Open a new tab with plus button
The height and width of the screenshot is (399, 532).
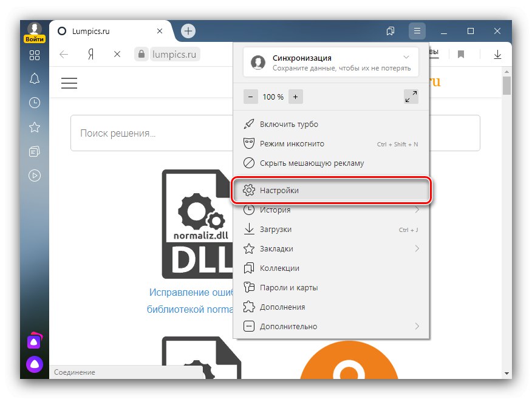[188, 31]
